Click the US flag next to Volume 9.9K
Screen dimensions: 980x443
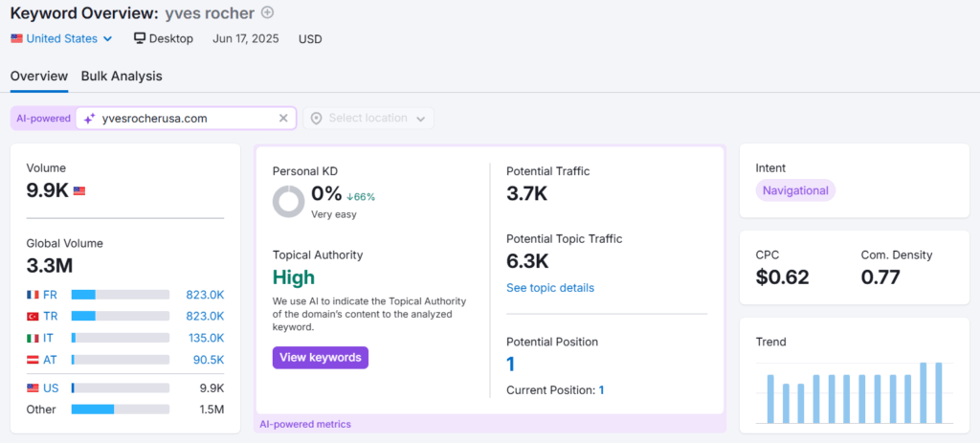tap(79, 191)
